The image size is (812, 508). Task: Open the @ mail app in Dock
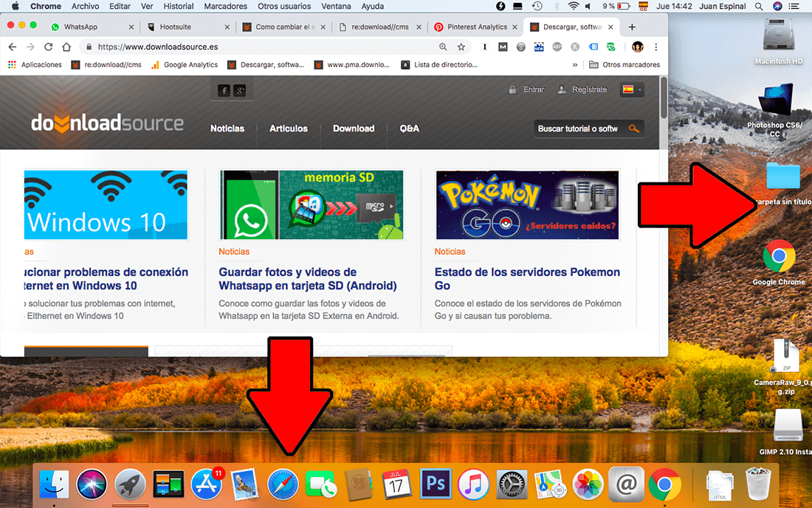coord(626,484)
